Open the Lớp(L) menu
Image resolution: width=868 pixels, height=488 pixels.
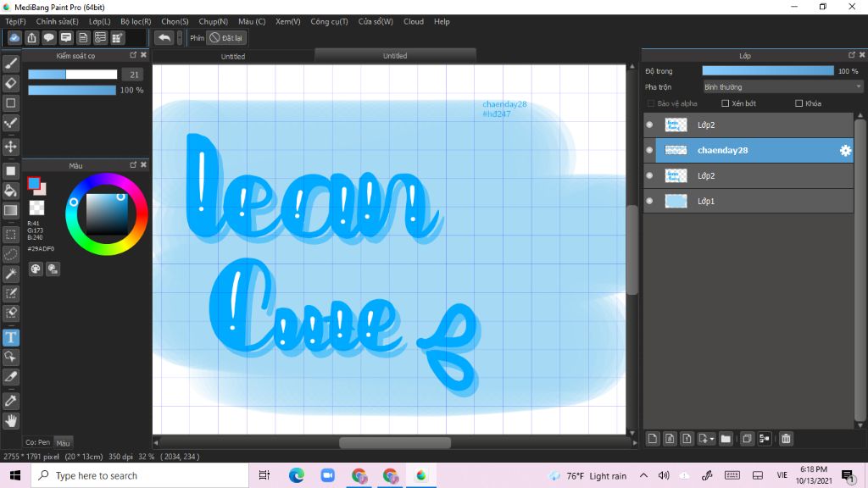[100, 21]
